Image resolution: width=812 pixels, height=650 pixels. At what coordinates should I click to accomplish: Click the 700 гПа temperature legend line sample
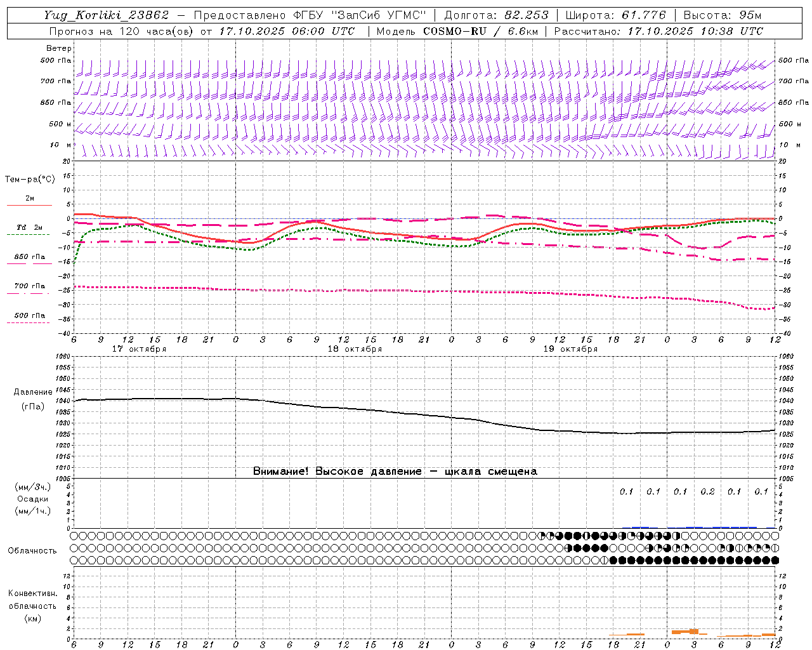[x=28, y=293]
